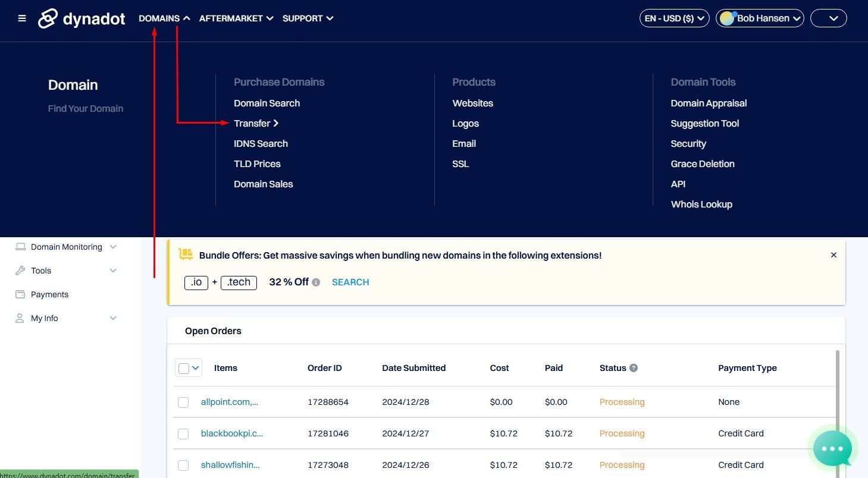The height and width of the screenshot is (478, 868).
Task: Open the select-all checkbox dropdown arrow
Action: click(196, 368)
